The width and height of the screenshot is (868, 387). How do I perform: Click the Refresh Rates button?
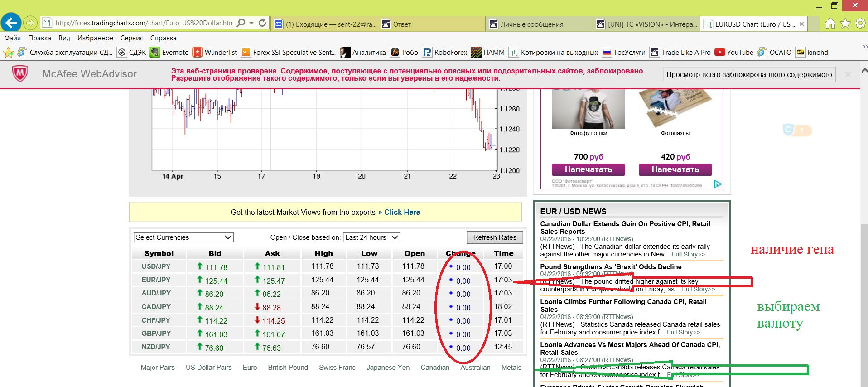(x=495, y=237)
